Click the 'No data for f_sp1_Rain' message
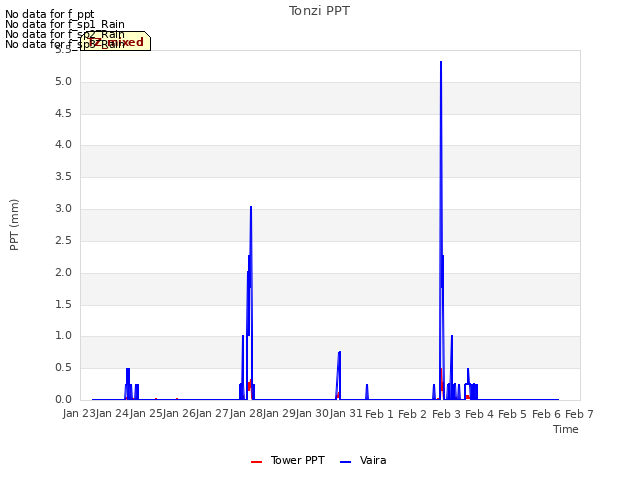 65,24
